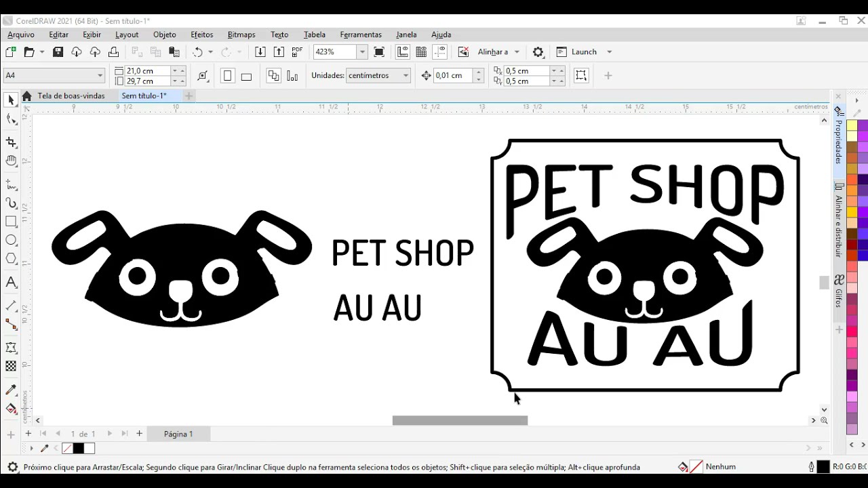Toggle show grid
Screen dimensions: 868x488
[x=420, y=52]
